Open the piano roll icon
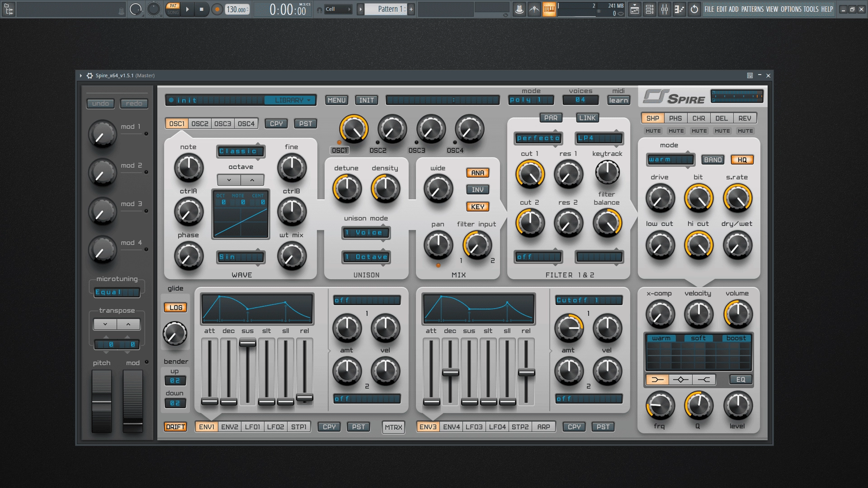 (x=679, y=9)
